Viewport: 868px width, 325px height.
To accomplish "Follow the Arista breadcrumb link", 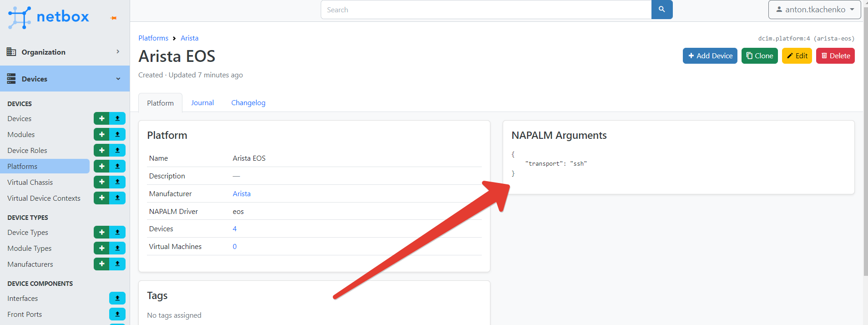I will tap(189, 38).
